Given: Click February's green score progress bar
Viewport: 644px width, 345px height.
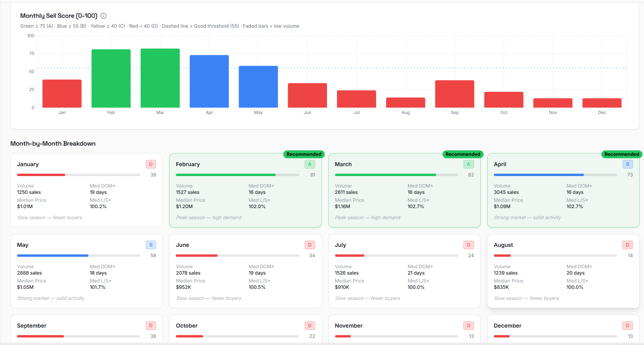Looking at the screenshot, I should coord(237,175).
